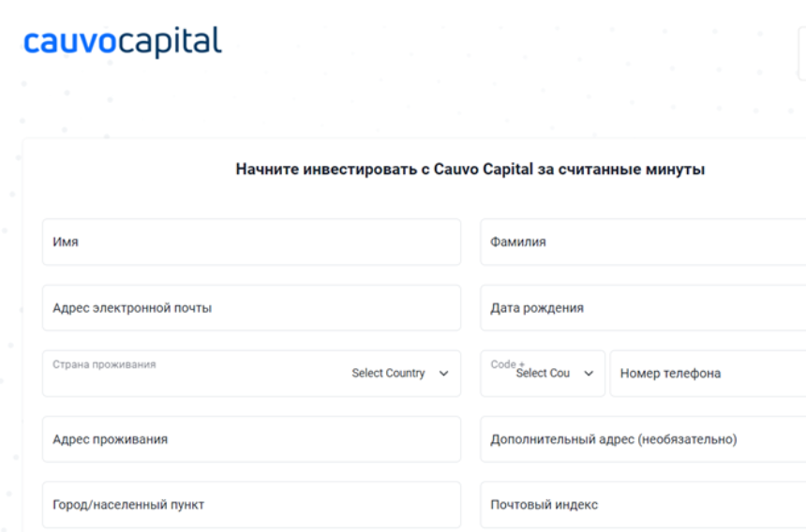Open the phone Code dropdown
Image resolution: width=806 pixels, height=532 pixels.
click(543, 374)
